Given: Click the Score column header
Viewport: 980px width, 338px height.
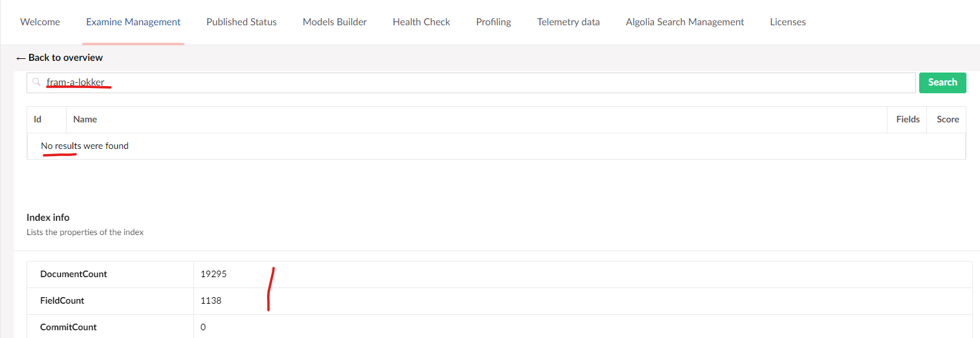Looking at the screenshot, I should pos(948,119).
